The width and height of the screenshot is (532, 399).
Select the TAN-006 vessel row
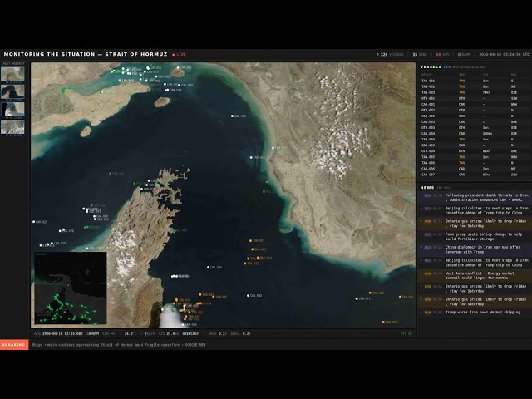[x=475, y=163]
